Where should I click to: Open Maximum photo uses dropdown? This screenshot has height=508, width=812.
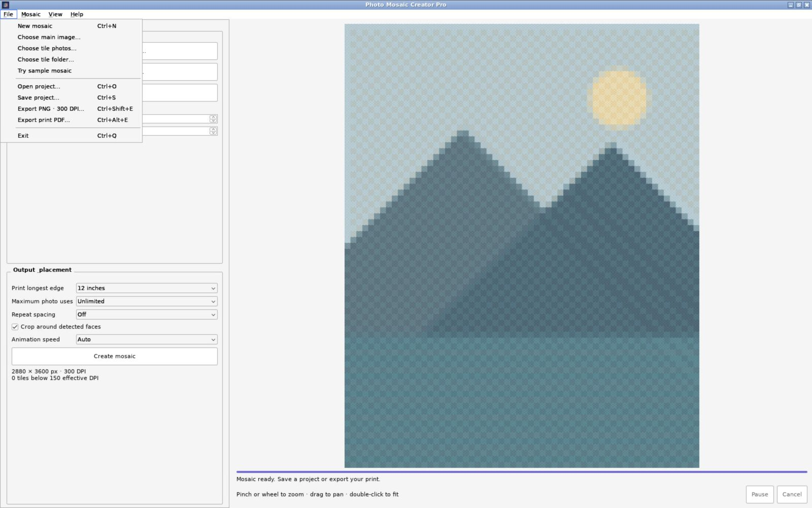pos(147,301)
